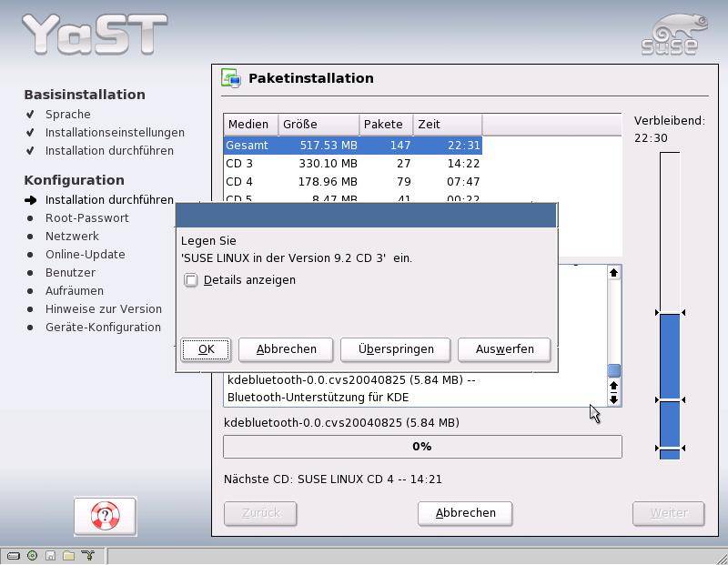
Task: Click the 0% package progress bar
Action: tap(422, 447)
